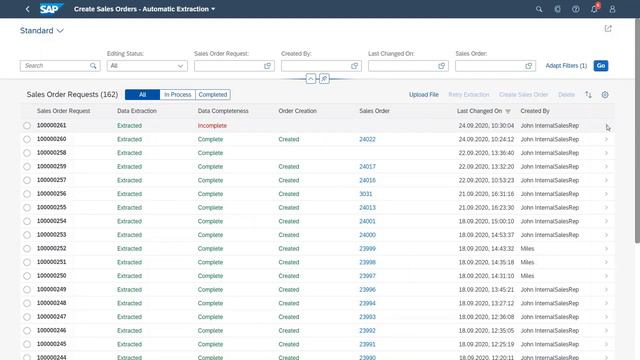Select radio button for request 100000261
The height and width of the screenshot is (360, 640).
[27, 126]
